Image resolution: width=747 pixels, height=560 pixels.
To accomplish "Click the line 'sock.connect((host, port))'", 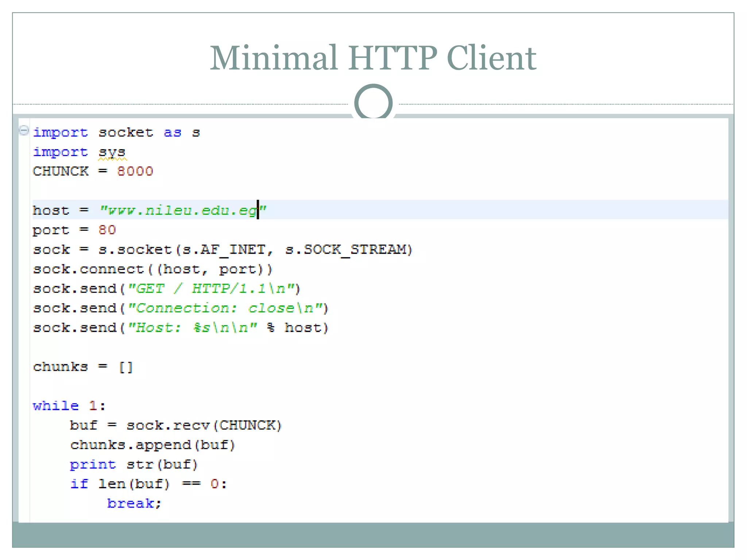I will coord(153,269).
